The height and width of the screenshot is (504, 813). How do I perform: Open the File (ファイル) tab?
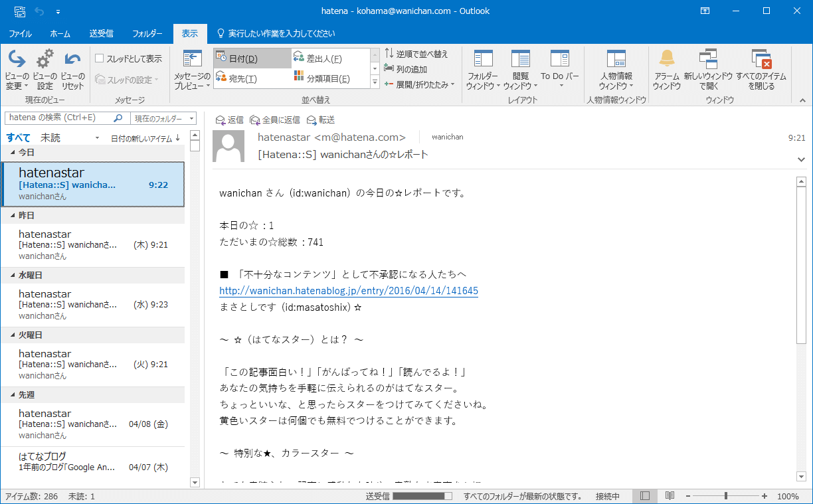[20, 33]
